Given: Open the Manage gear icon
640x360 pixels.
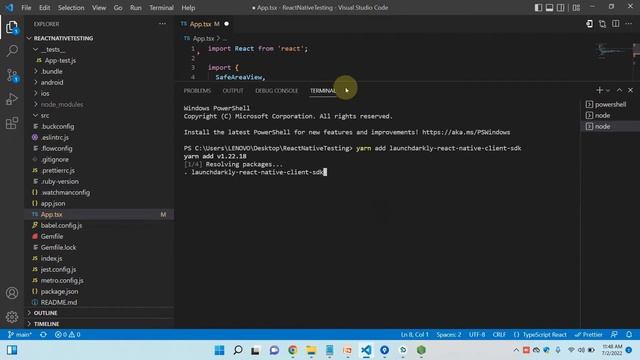Looking at the screenshot, I should [12, 316].
